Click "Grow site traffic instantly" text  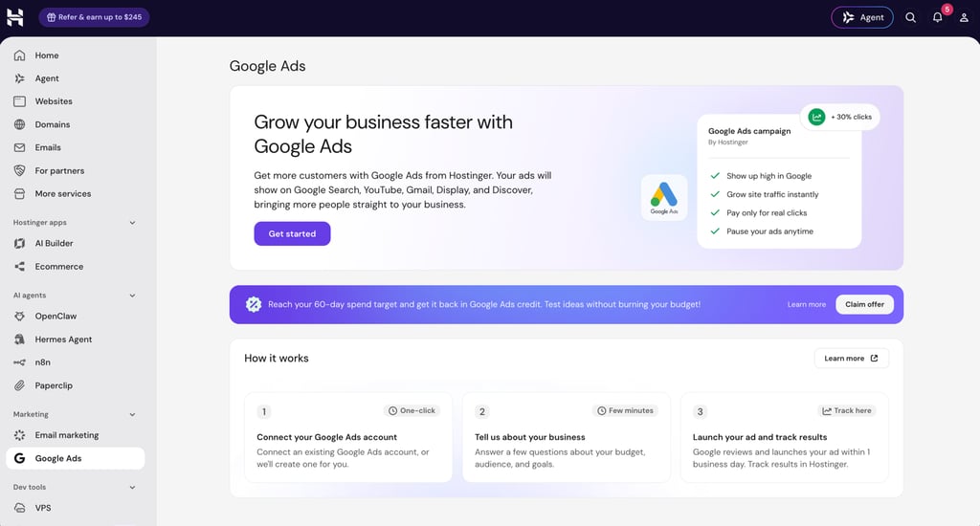click(772, 194)
